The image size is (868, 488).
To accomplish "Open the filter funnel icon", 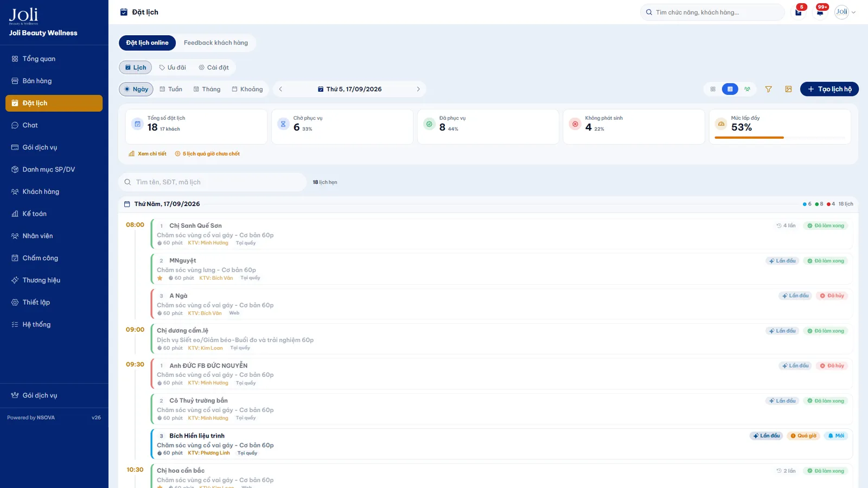I will (x=768, y=89).
